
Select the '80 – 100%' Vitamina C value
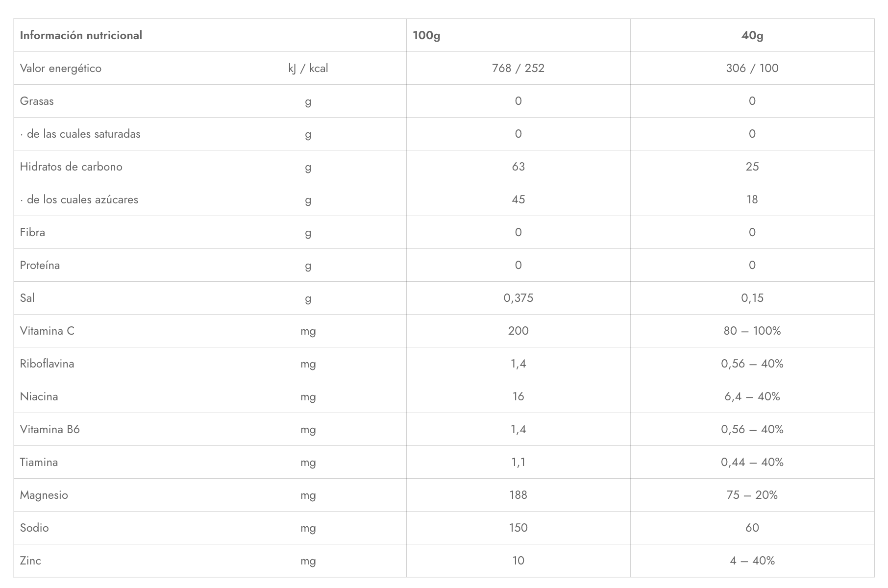click(x=752, y=331)
